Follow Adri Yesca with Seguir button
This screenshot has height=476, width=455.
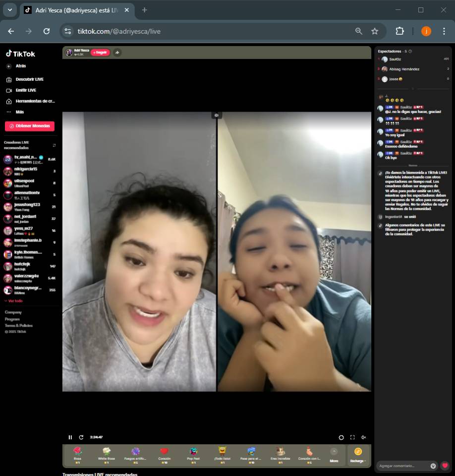100,53
